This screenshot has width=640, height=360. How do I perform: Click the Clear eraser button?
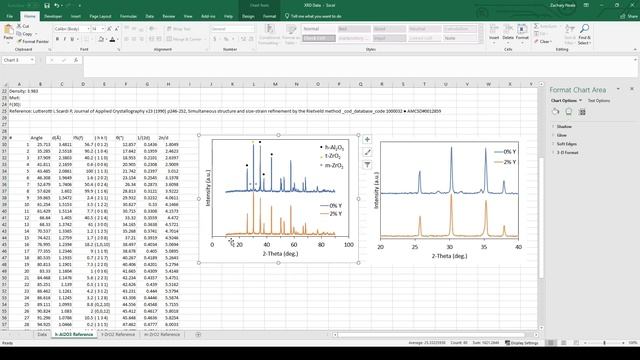click(543, 42)
